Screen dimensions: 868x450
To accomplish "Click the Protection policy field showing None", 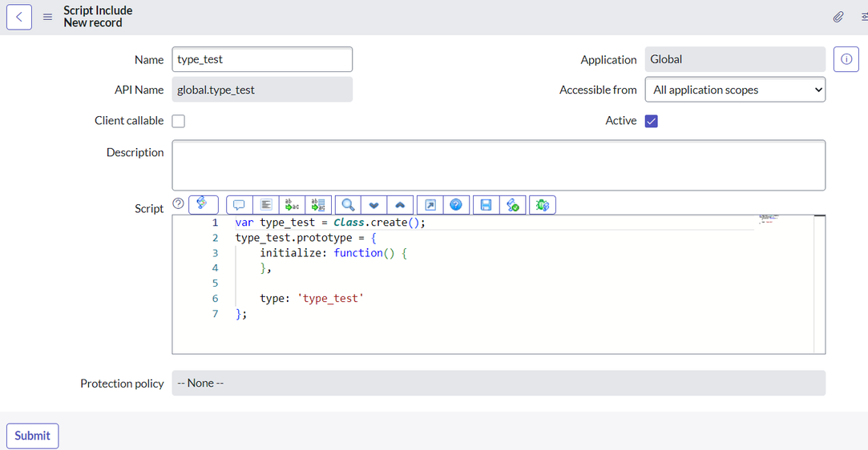I will tap(499, 383).
